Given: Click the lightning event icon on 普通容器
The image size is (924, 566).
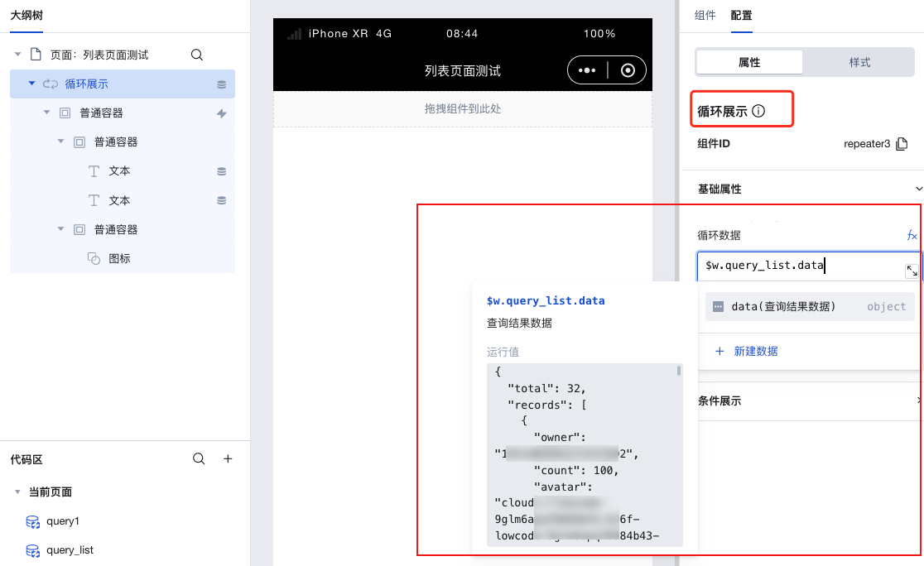Looking at the screenshot, I should click(219, 112).
